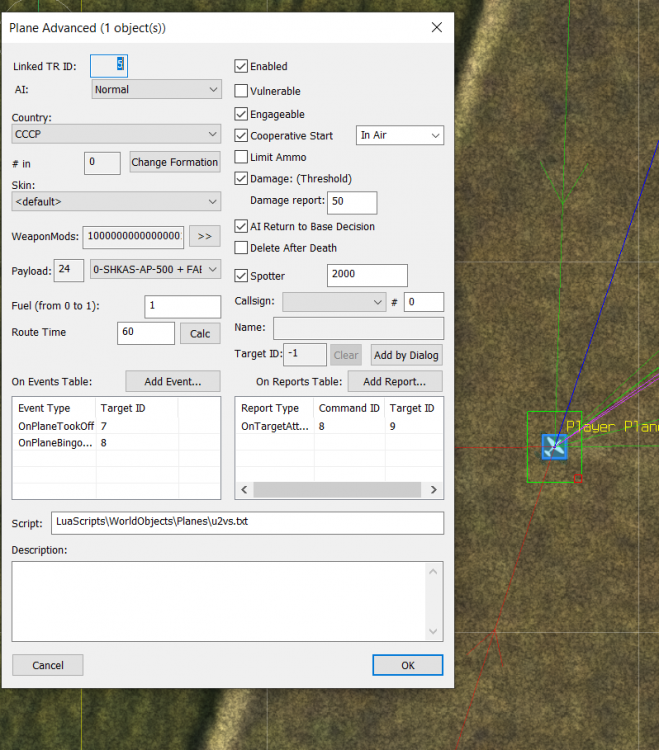
Task: Expand the Payload dropdown list
Action: (154, 270)
